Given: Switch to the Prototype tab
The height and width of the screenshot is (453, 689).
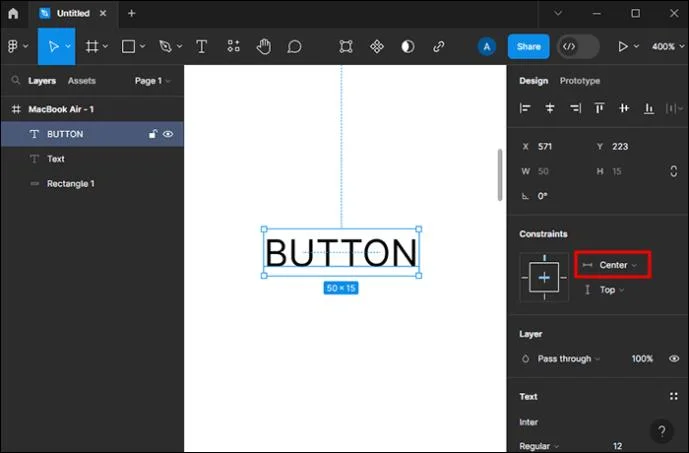Looking at the screenshot, I should pyautogui.click(x=580, y=81).
